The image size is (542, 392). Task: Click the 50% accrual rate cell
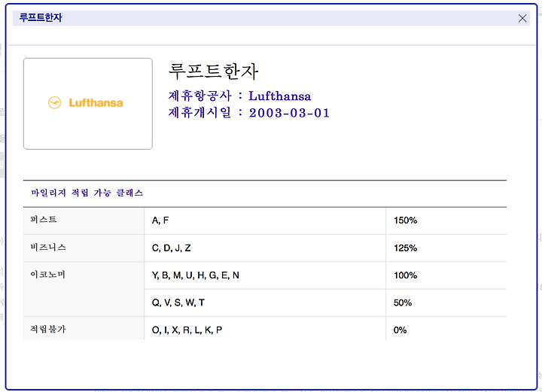point(446,303)
